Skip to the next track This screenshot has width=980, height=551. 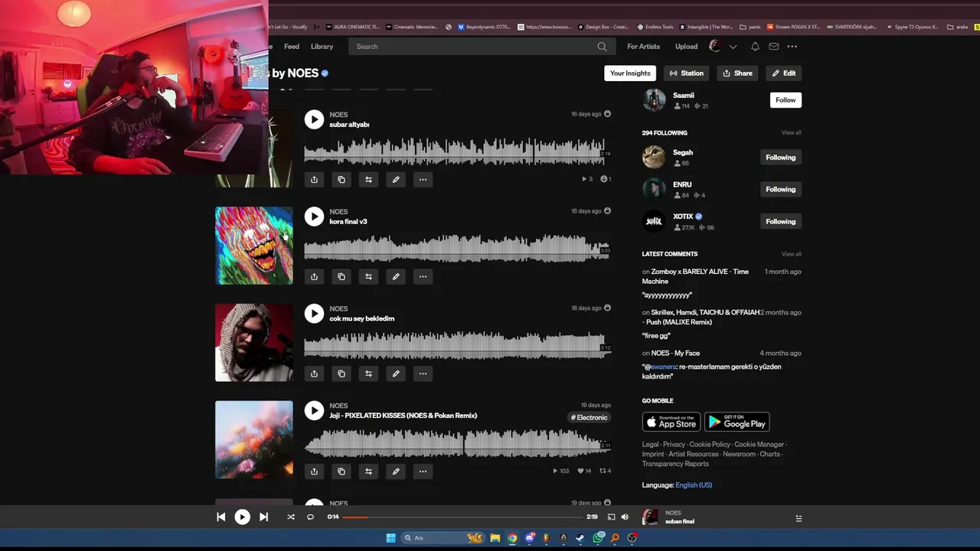[263, 517]
